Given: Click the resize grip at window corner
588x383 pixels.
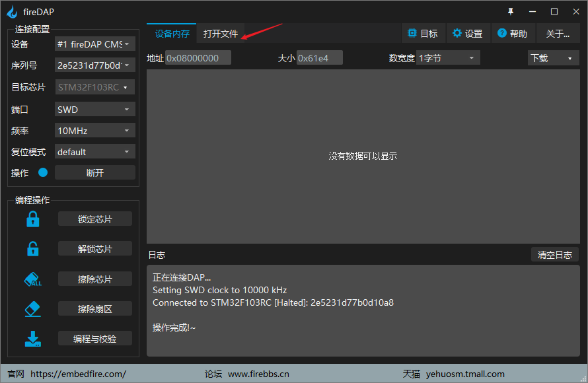Looking at the screenshot, I should (583, 379).
